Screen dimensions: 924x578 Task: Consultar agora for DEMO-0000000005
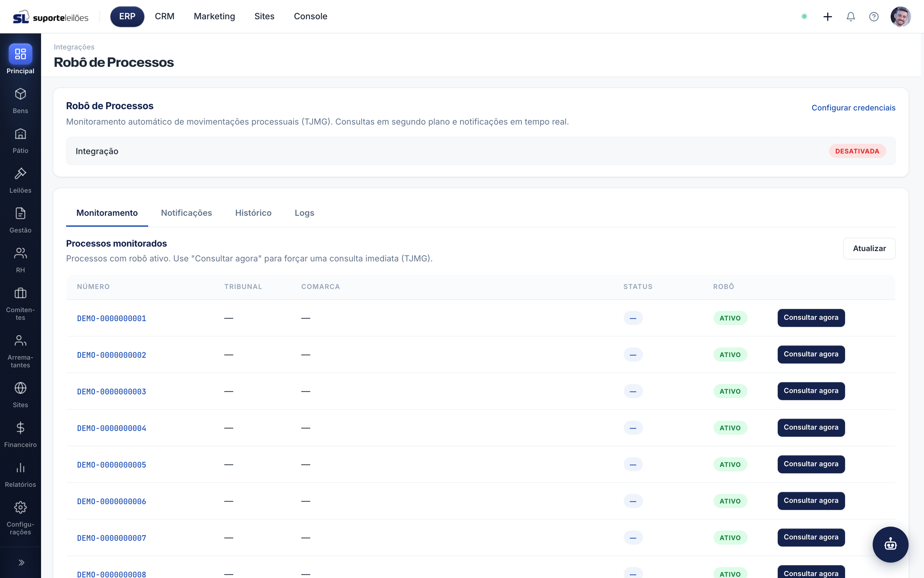tap(811, 464)
